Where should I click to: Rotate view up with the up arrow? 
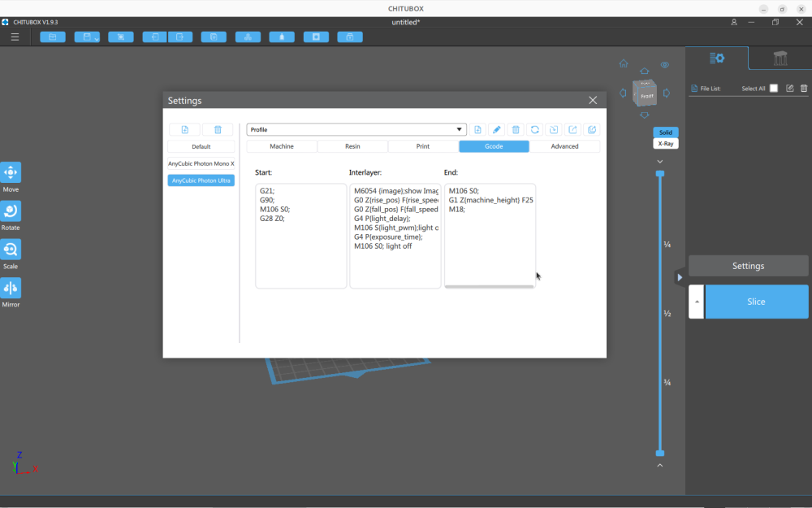pyautogui.click(x=644, y=71)
